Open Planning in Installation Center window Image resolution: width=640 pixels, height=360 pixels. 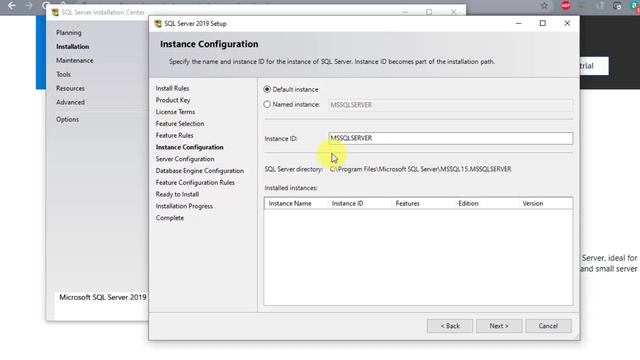69,33
